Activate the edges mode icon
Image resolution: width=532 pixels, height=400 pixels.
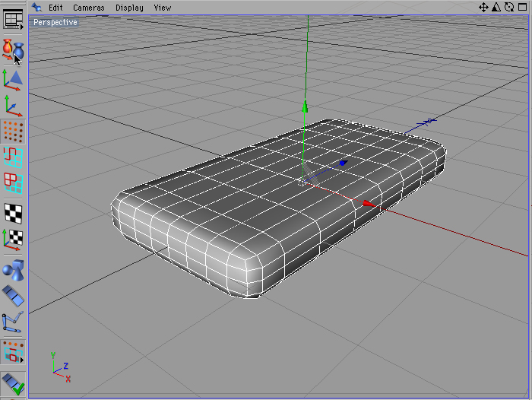(x=13, y=157)
